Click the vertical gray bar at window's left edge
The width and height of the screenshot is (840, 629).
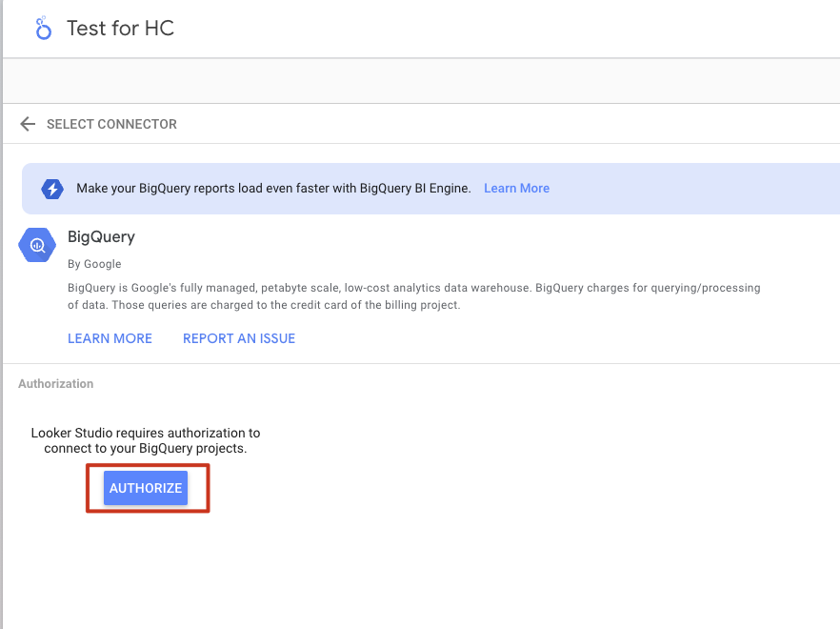(2, 314)
